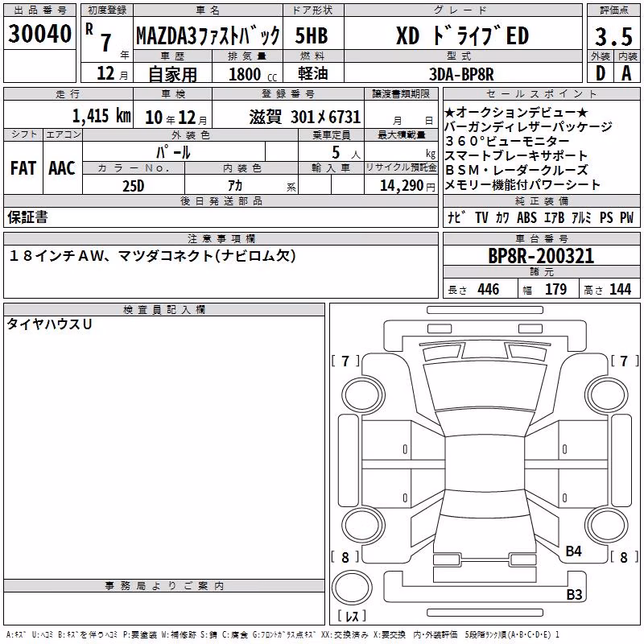Click recycle deposit 14,290円
Image resolution: width=644 pixels, height=644 pixels.
407,186
